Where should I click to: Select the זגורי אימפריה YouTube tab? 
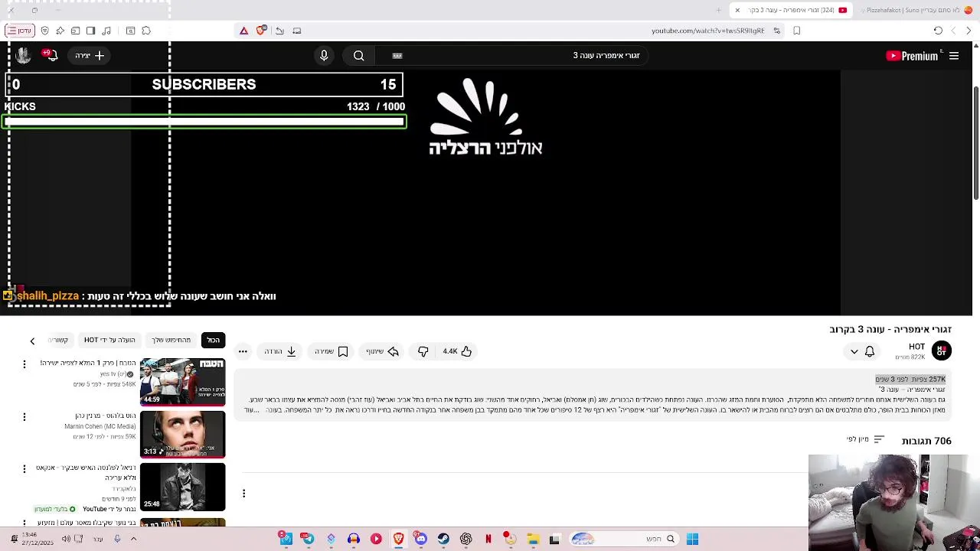[x=792, y=10]
